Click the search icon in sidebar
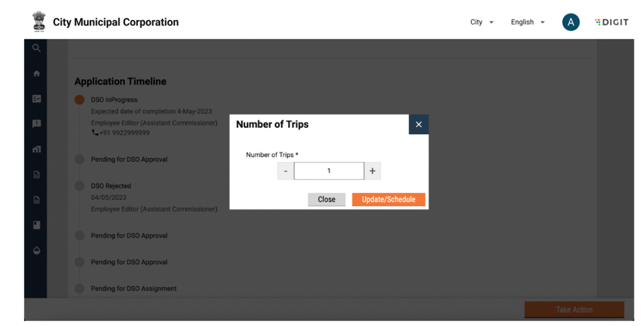The height and width of the screenshot is (326, 644). click(x=36, y=48)
